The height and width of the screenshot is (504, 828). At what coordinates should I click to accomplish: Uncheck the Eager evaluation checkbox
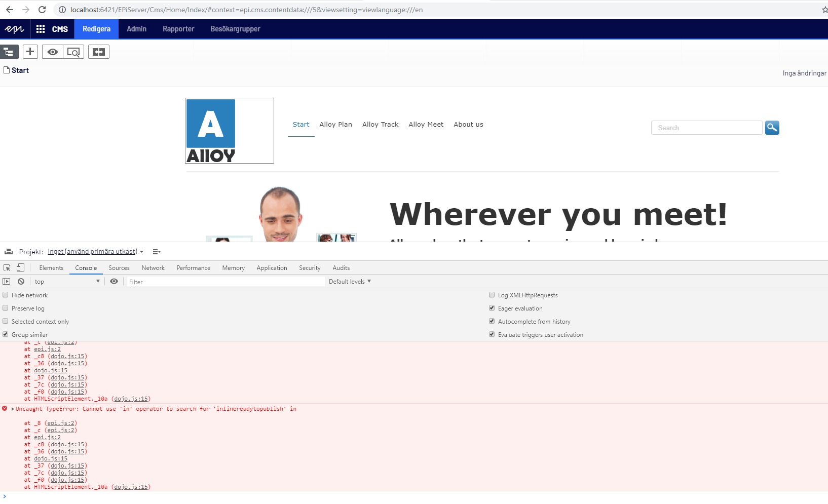click(492, 308)
